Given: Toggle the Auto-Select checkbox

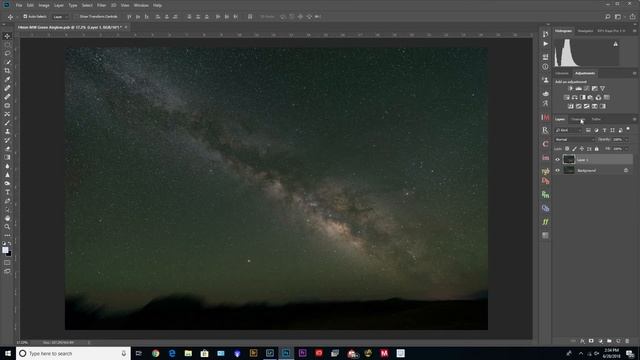Looking at the screenshot, I should [25, 17].
